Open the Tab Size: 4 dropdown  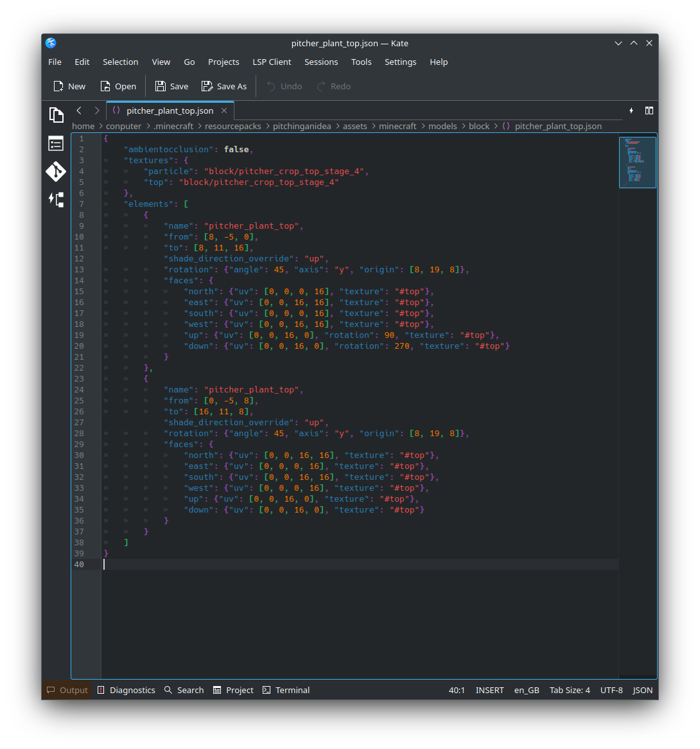tap(570, 691)
